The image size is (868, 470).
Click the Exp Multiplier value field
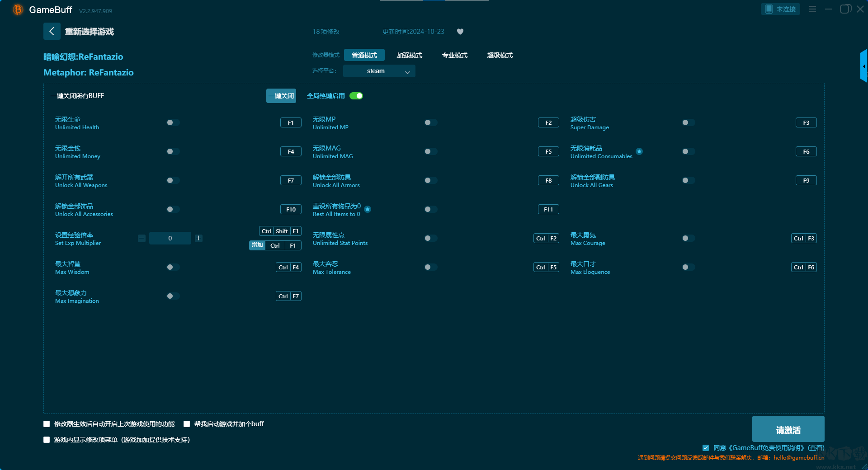(x=170, y=238)
